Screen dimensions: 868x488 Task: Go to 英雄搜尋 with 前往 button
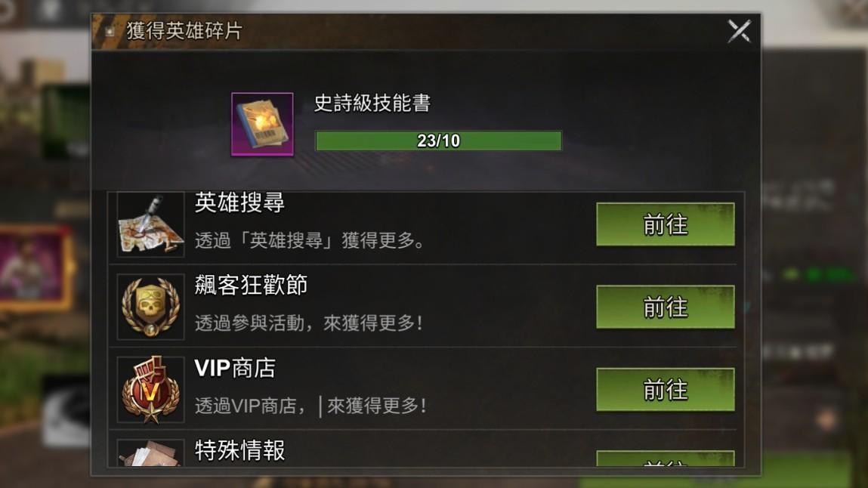(x=666, y=224)
